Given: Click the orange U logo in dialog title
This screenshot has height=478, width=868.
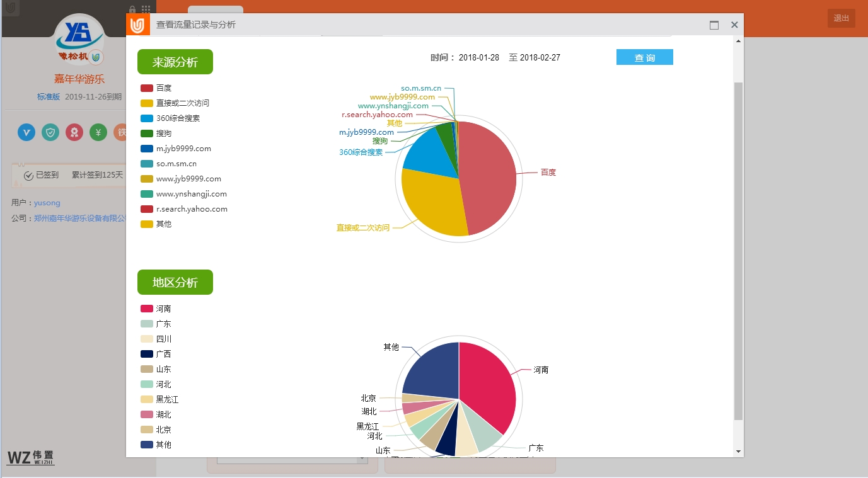Looking at the screenshot, I should [x=138, y=25].
